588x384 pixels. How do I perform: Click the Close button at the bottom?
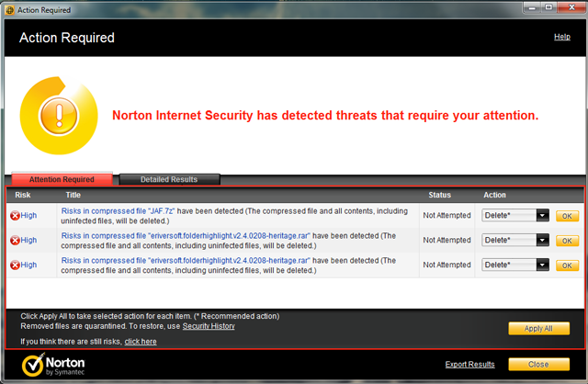538,364
